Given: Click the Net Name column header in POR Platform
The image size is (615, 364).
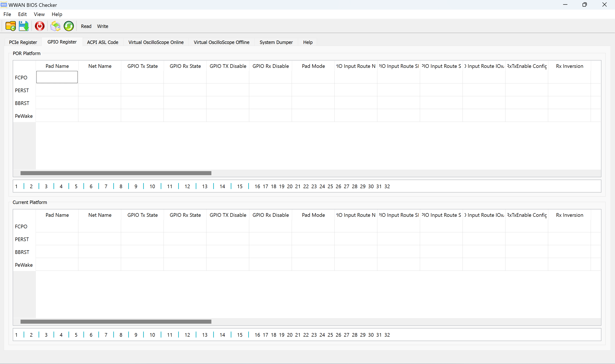Looking at the screenshot, I should pos(100,66).
